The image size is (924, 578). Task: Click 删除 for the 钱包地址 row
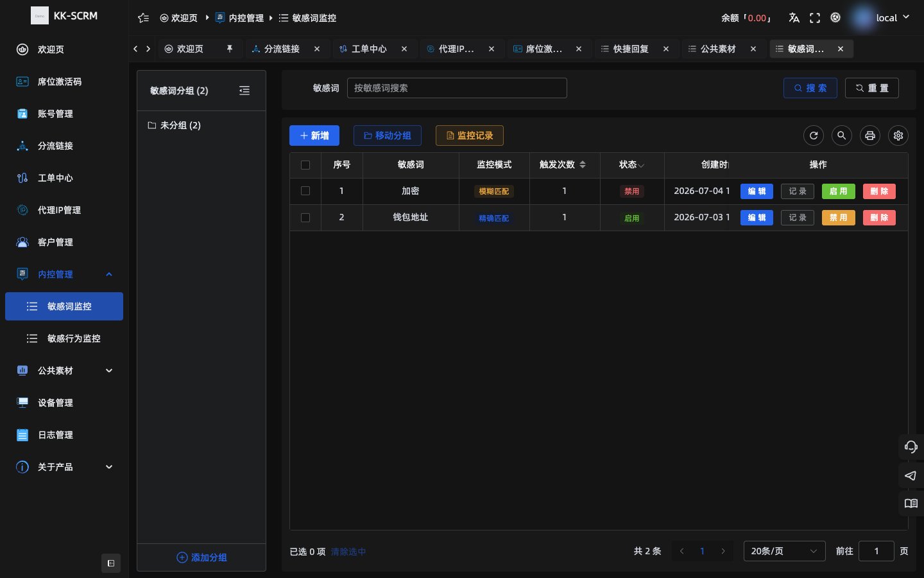879,218
